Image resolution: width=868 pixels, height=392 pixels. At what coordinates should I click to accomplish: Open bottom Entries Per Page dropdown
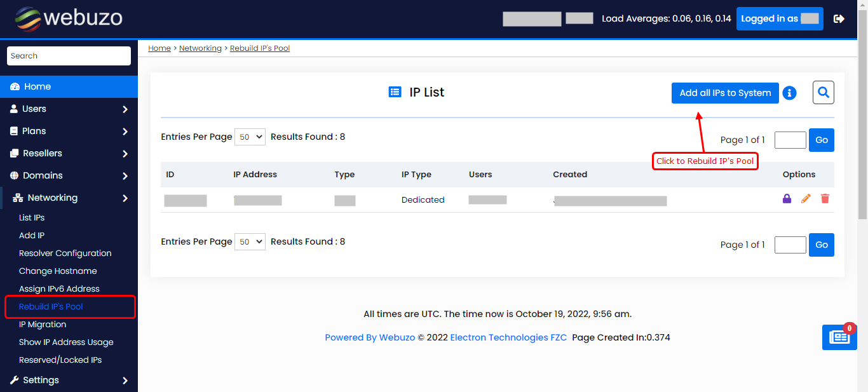250,241
